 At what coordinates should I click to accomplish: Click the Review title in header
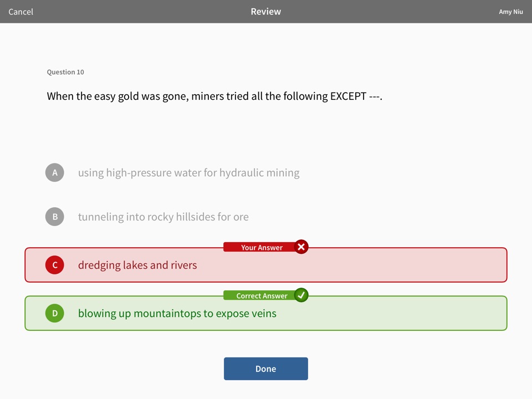tap(266, 12)
